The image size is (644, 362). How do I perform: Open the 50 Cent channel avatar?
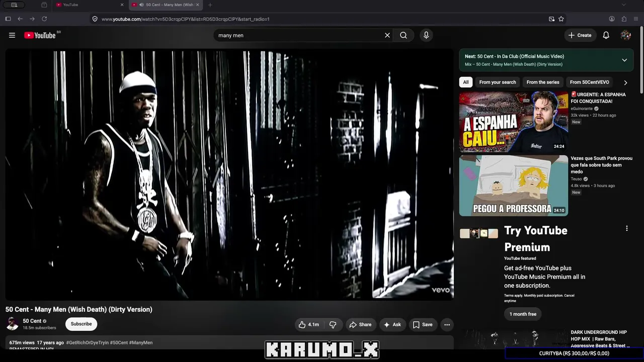click(x=12, y=324)
